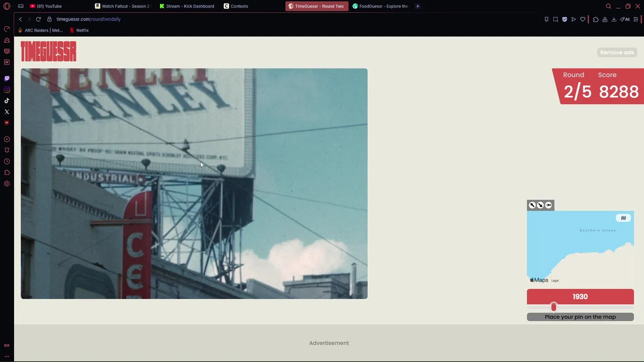Click the site lock security icon
The height and width of the screenshot is (362, 644).
[x=49, y=19]
